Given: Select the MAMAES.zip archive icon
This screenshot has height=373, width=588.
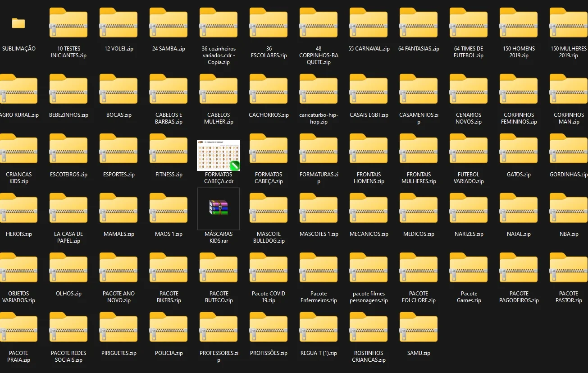Looking at the screenshot, I should click(119, 208).
